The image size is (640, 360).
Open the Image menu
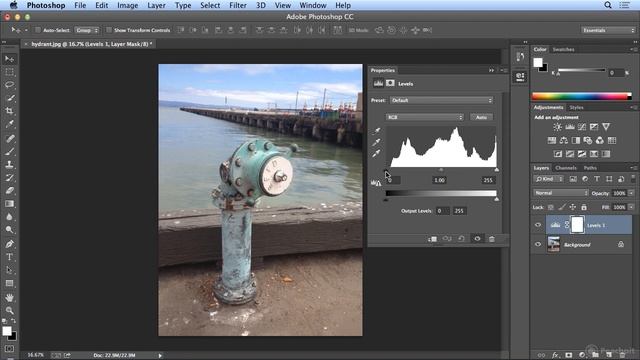pos(127,5)
